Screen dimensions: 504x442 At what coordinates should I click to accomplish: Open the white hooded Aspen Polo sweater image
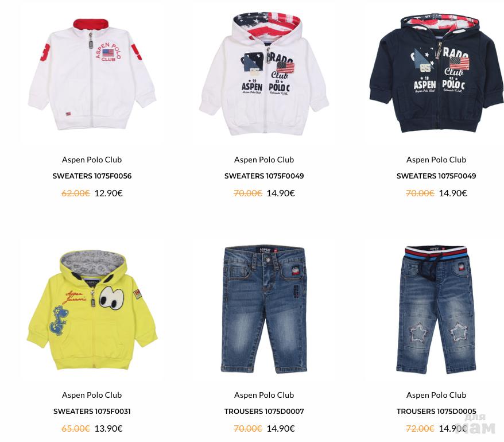point(264,74)
